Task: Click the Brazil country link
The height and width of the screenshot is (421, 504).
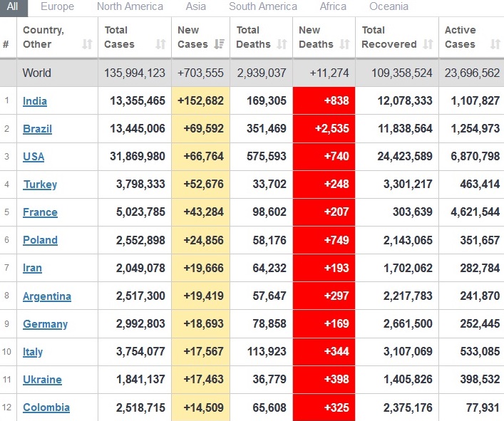Action: 37,129
